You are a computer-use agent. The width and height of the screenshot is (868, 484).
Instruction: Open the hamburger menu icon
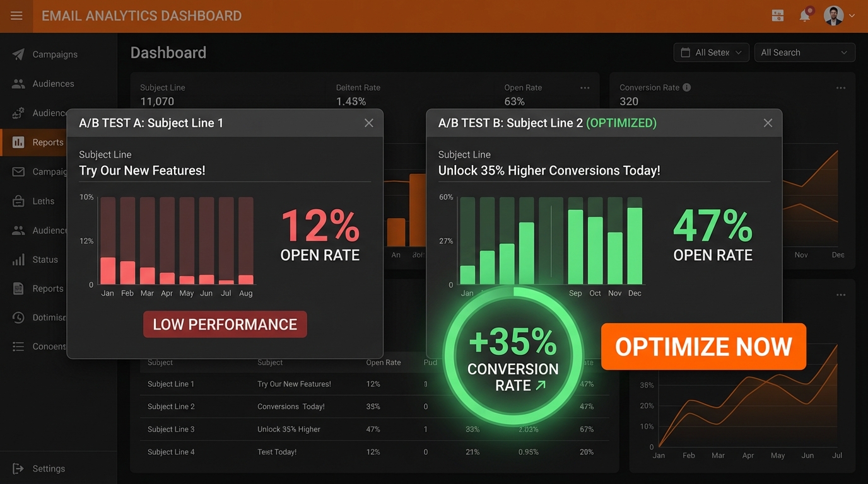16,16
